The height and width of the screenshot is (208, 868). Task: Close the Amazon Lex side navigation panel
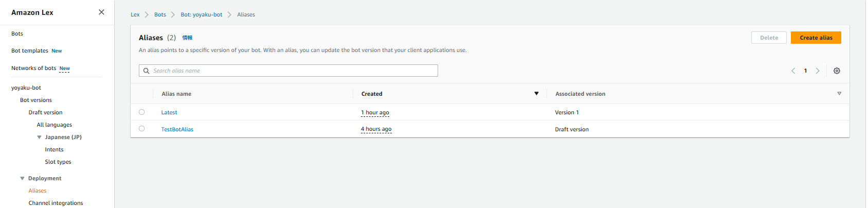pyautogui.click(x=101, y=12)
